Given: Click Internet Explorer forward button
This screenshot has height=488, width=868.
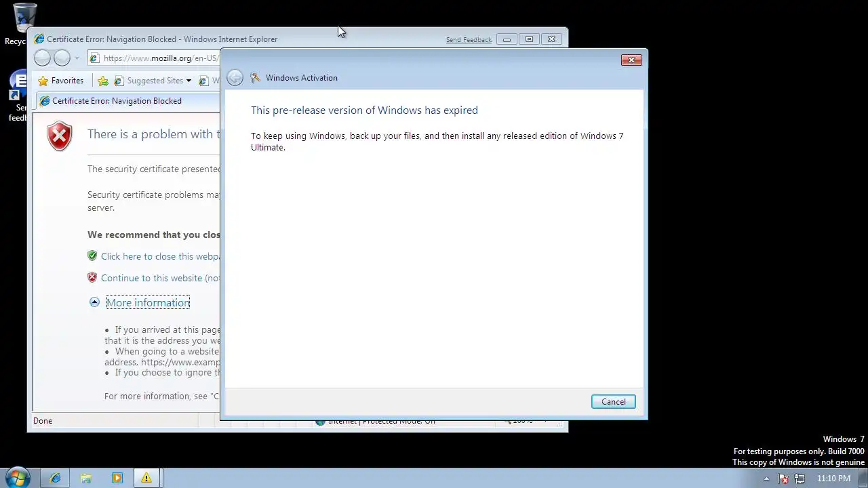Looking at the screenshot, I should coord(62,58).
